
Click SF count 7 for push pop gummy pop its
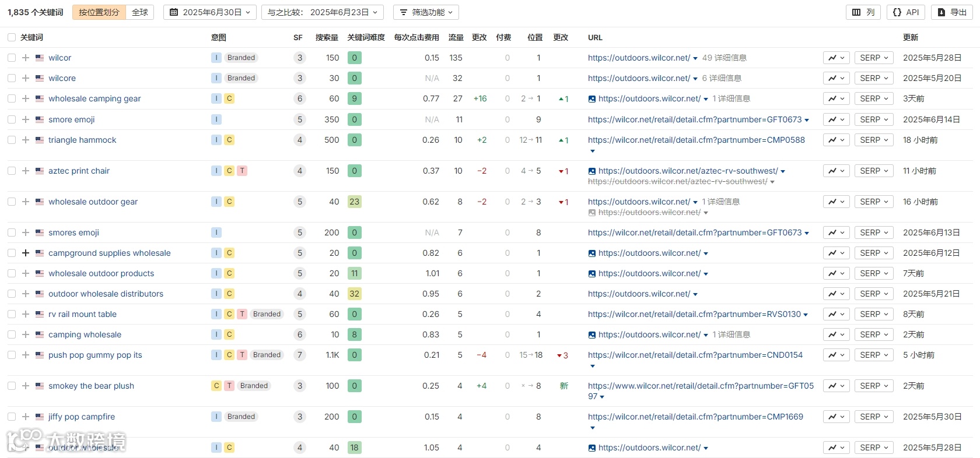tap(300, 355)
